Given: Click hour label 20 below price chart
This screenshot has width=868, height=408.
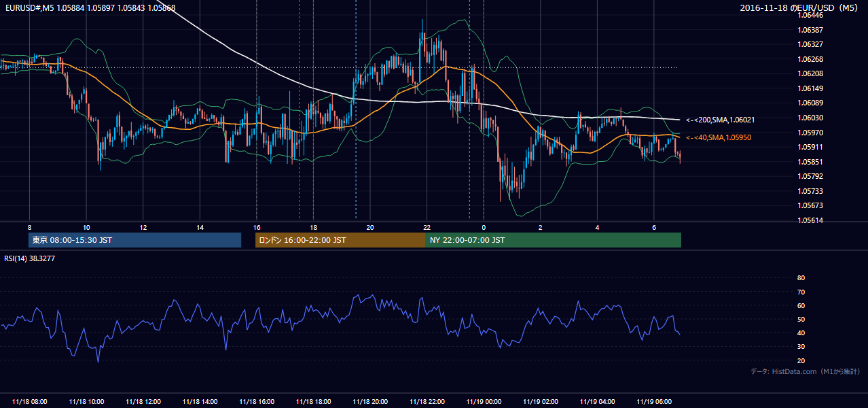Looking at the screenshot, I should click(370, 227).
